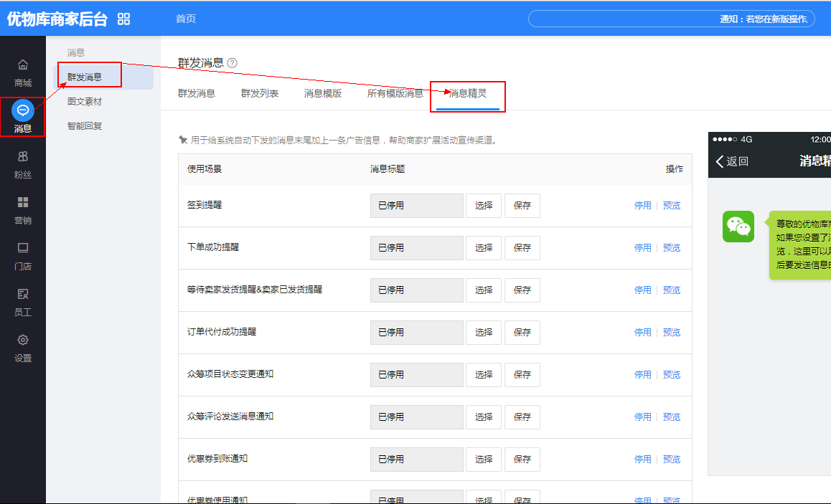The height and width of the screenshot is (504, 831).
Task: Tap the 返回 back arrow in phone preview
Action: click(x=720, y=161)
